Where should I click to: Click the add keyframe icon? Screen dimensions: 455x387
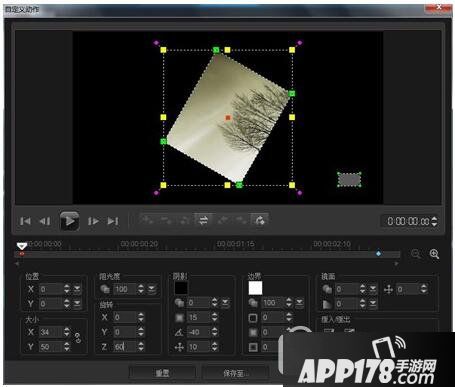pyautogui.click(x=147, y=220)
